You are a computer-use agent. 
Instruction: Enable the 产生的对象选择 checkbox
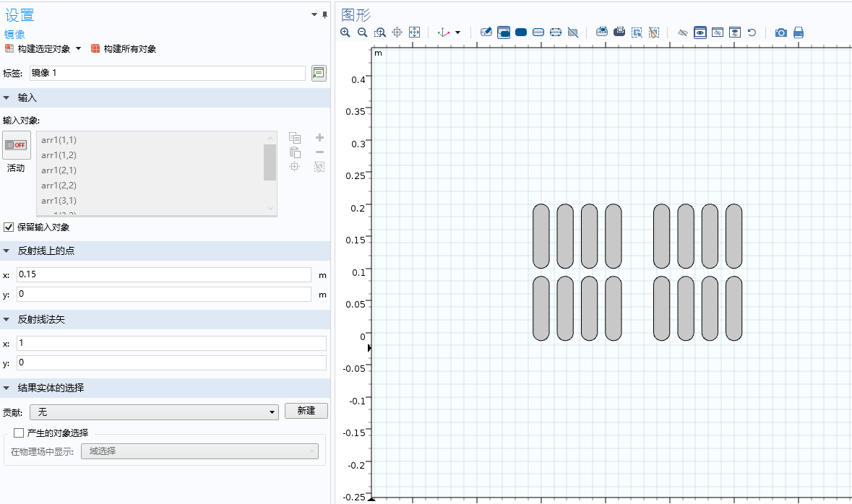19,433
